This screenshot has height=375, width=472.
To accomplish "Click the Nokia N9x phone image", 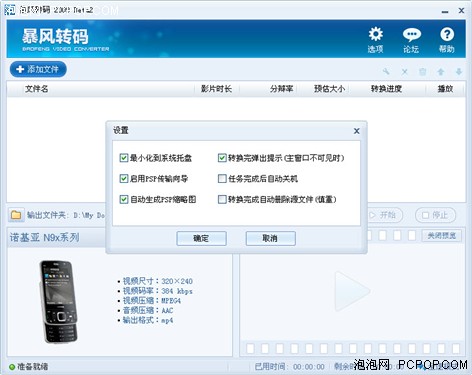I will point(59,302).
